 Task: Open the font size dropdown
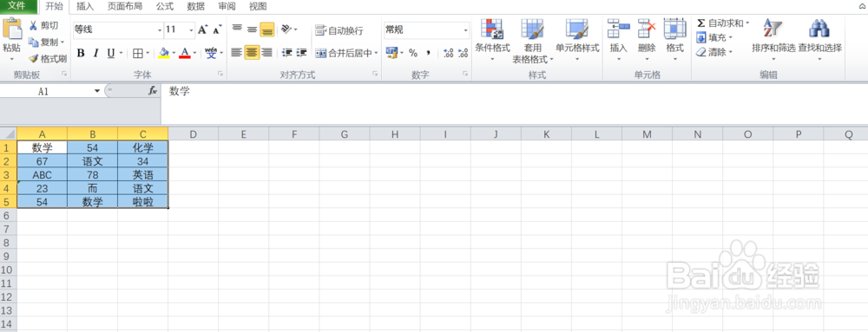[192, 29]
